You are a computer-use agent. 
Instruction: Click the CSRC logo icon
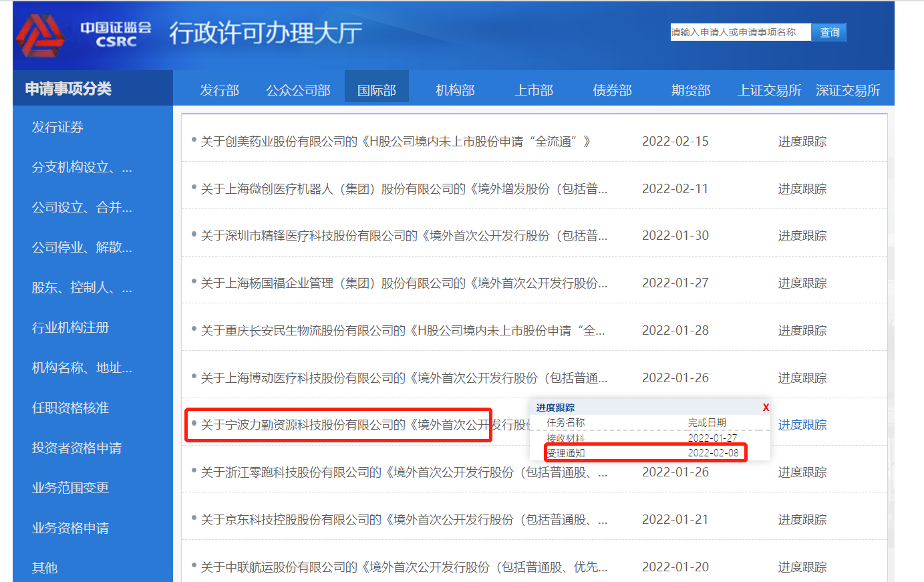[x=40, y=35]
